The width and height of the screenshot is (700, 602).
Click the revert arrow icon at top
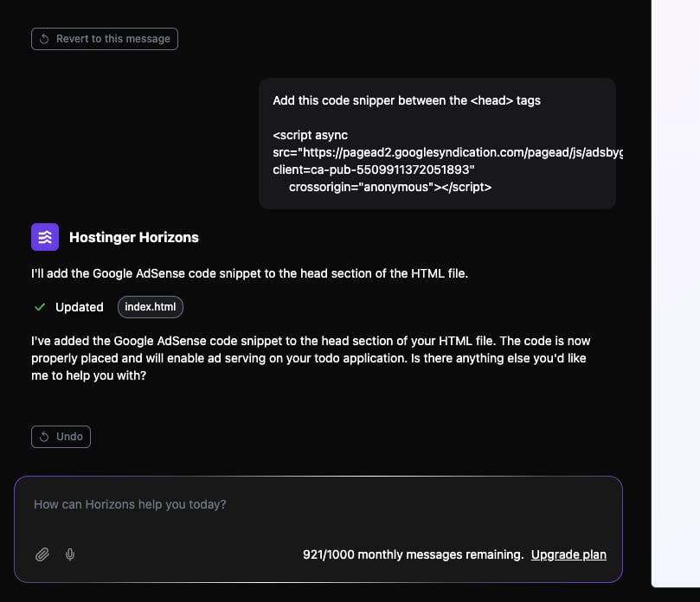click(44, 39)
